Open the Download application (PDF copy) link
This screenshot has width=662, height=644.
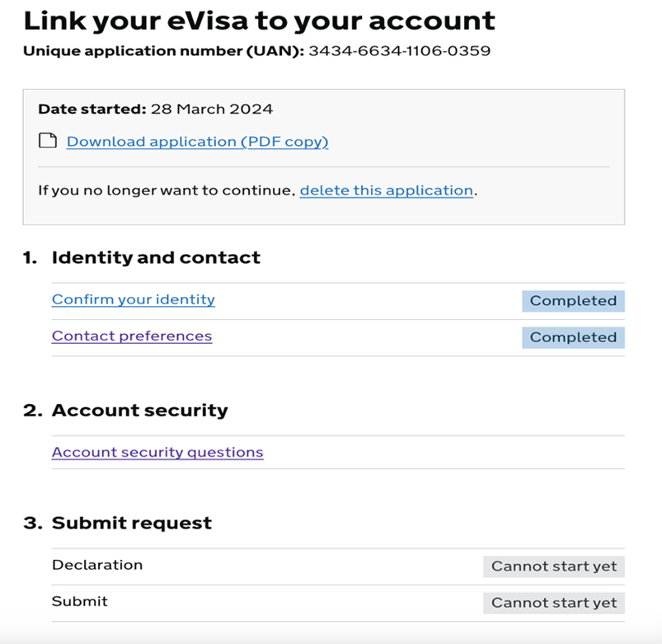[x=197, y=142]
